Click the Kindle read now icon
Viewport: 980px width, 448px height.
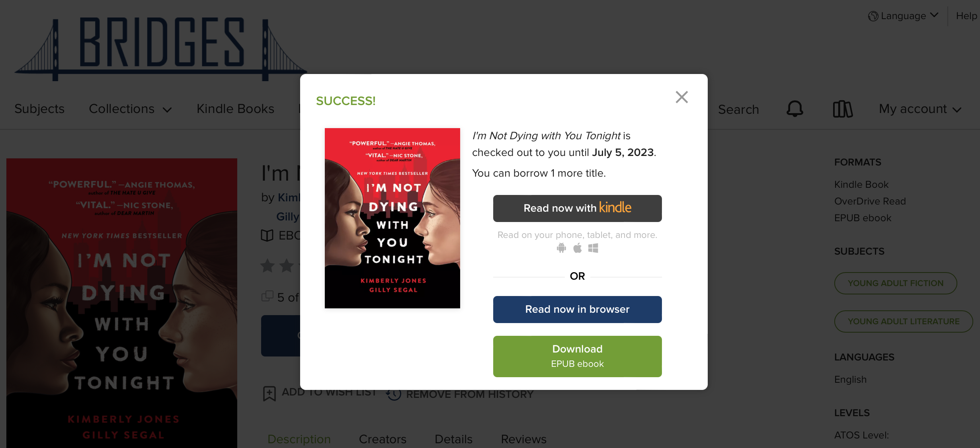click(577, 207)
